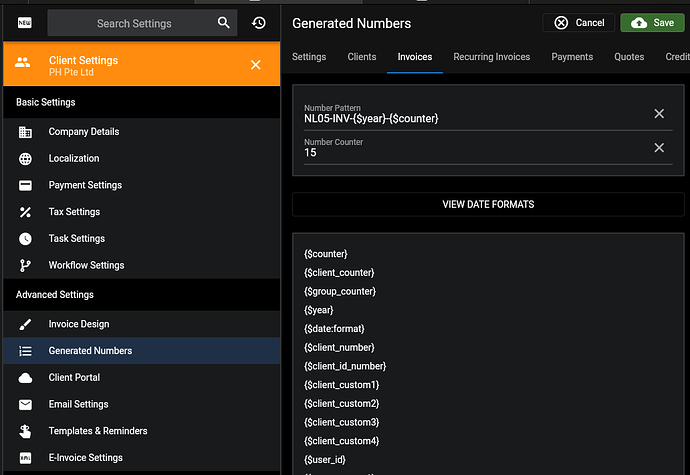
Task: Click the Email Settings envelope icon
Action: [25, 405]
